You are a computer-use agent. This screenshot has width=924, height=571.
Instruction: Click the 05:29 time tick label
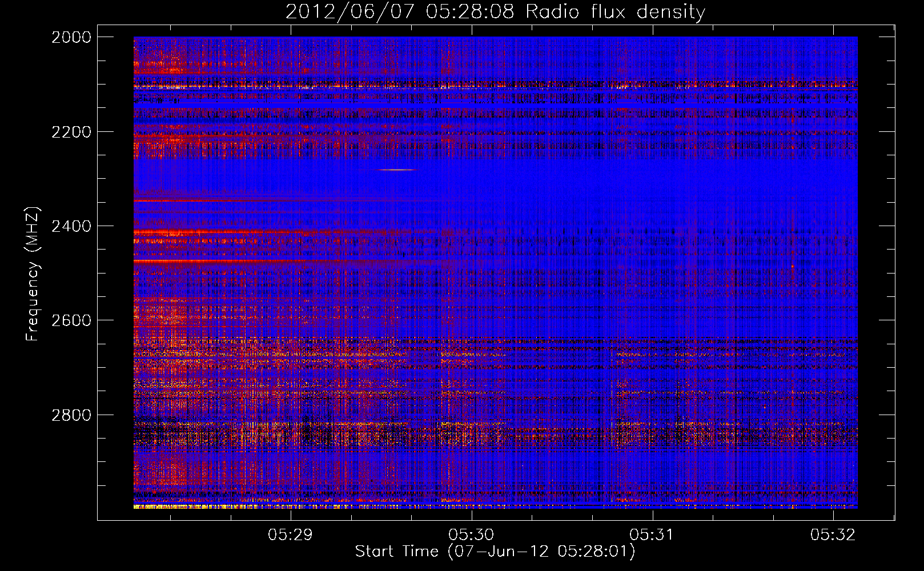click(291, 534)
